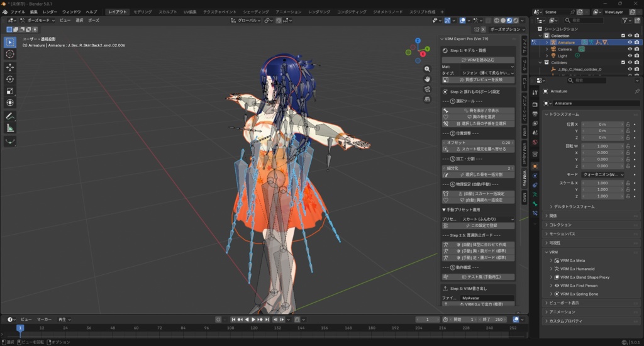Toggle lock on scale X

[628, 183]
